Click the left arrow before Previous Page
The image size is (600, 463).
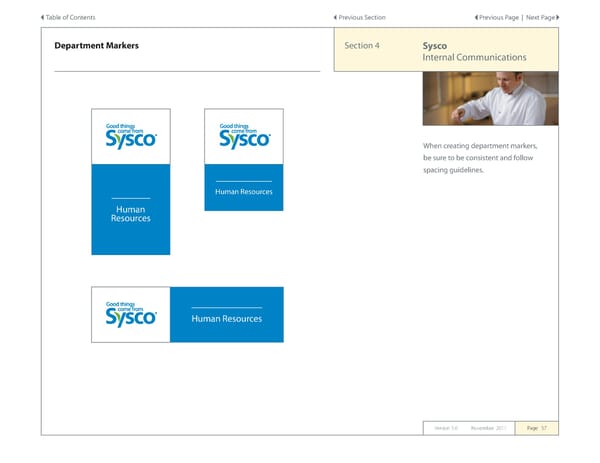pos(475,18)
